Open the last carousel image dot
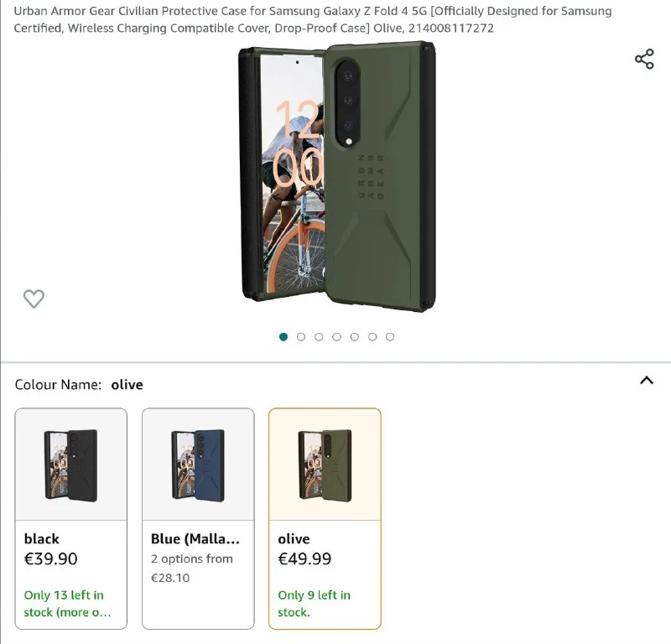The width and height of the screenshot is (671, 644). (x=390, y=337)
